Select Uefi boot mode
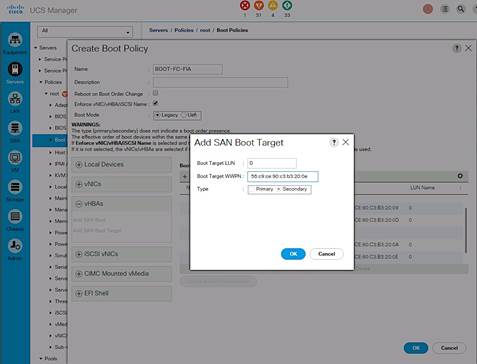477x364 pixels. tap(183, 115)
